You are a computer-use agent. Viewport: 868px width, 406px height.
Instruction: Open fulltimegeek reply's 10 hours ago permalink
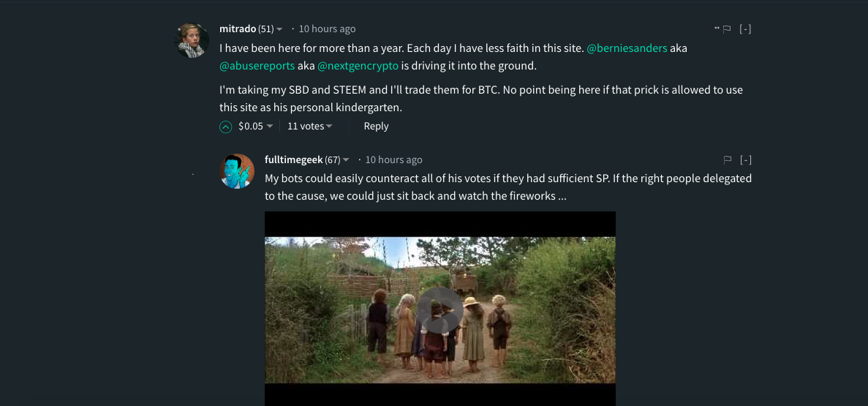[393, 160]
